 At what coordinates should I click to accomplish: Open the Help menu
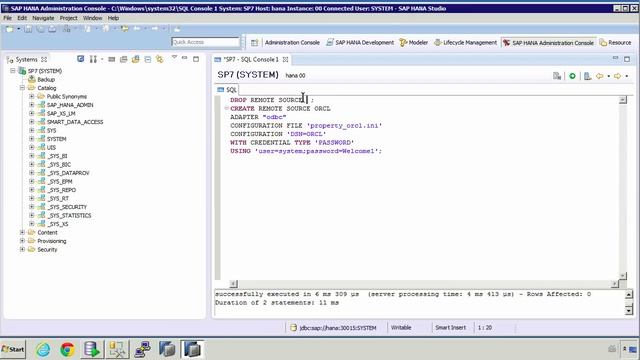coord(113,18)
